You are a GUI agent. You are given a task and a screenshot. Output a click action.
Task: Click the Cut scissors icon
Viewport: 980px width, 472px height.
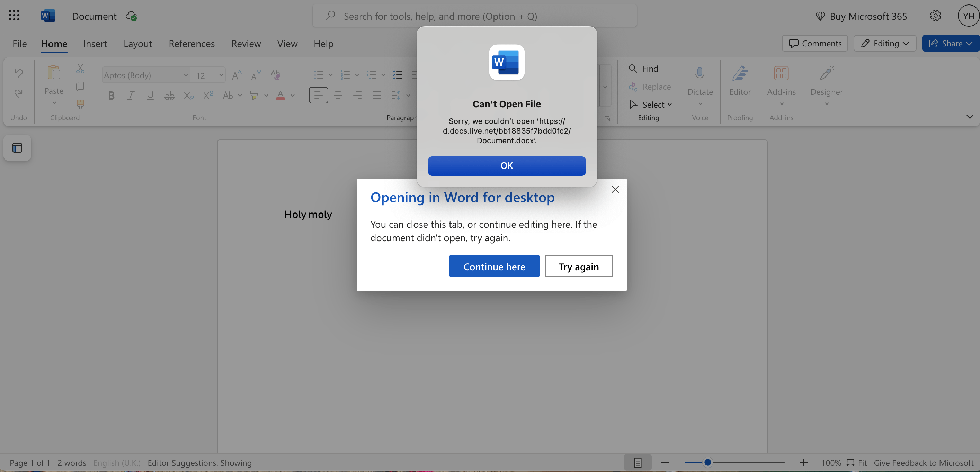pyautogui.click(x=80, y=69)
